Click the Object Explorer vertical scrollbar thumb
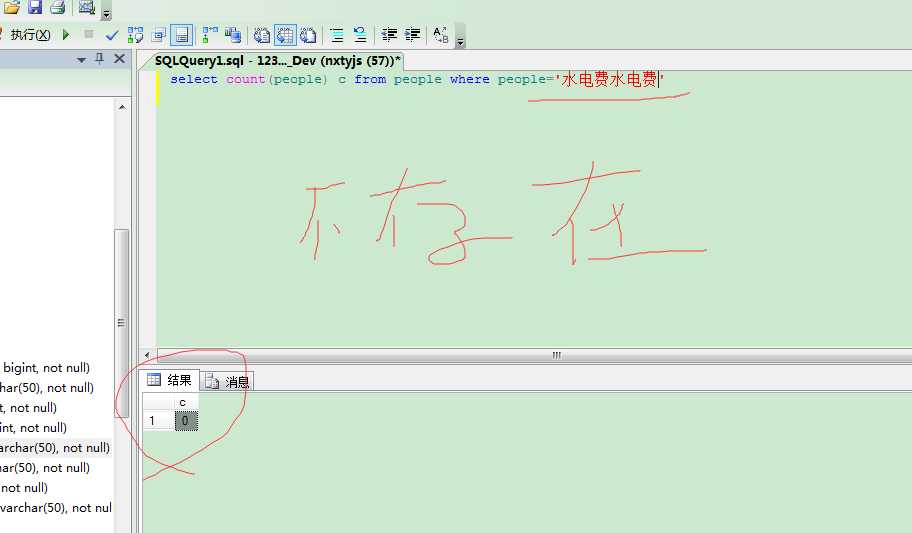912x533 pixels. tap(122, 322)
